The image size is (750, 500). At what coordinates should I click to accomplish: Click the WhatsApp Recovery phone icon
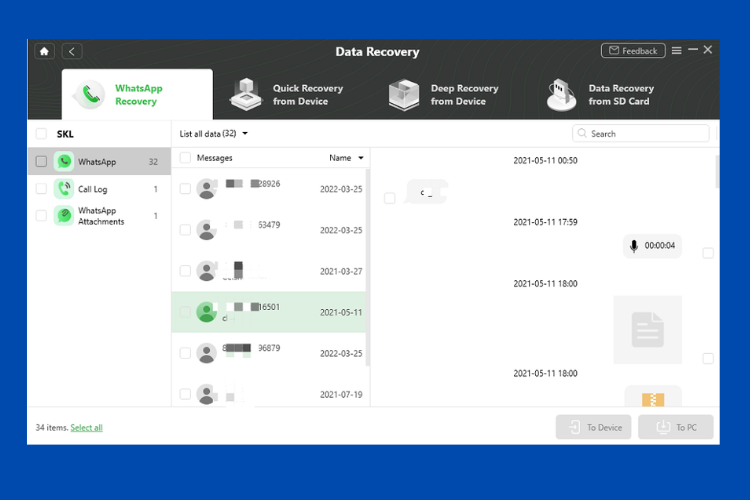[90, 94]
